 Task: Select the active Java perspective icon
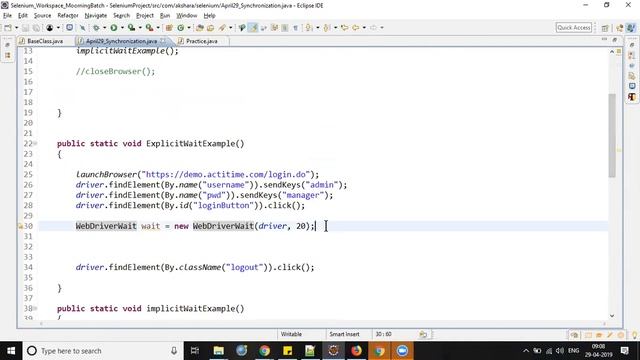631,28
